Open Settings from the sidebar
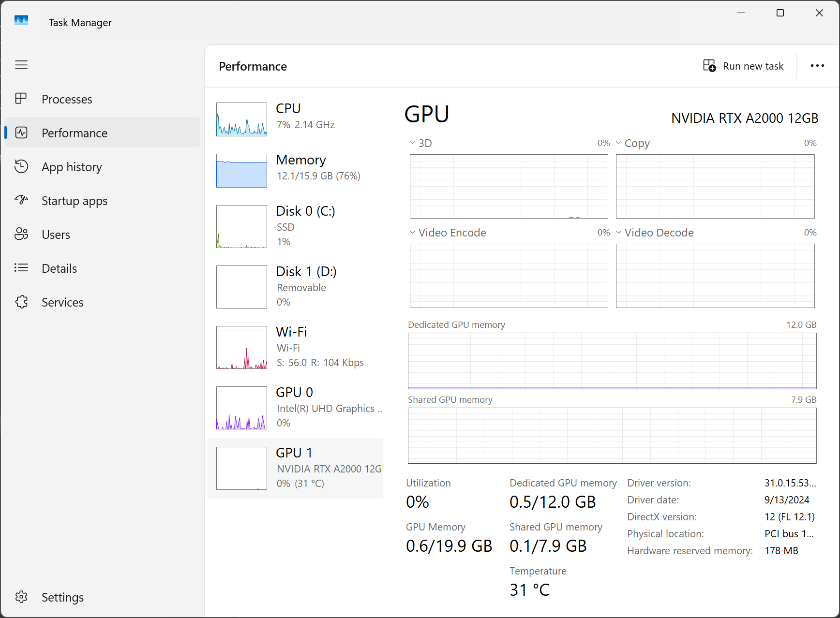Viewport: 840px width, 618px height. (102, 597)
